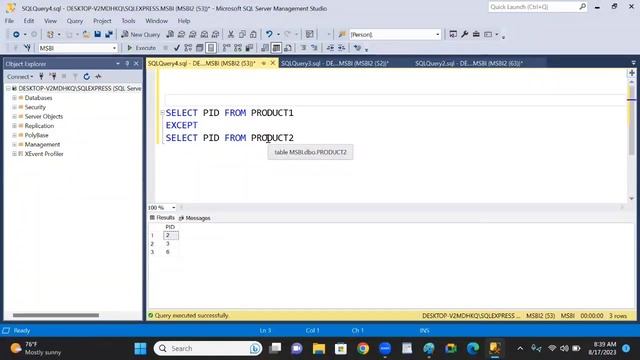Select the XEvent Profiler tree item
Screen dimensions: 640x360
coord(44,154)
